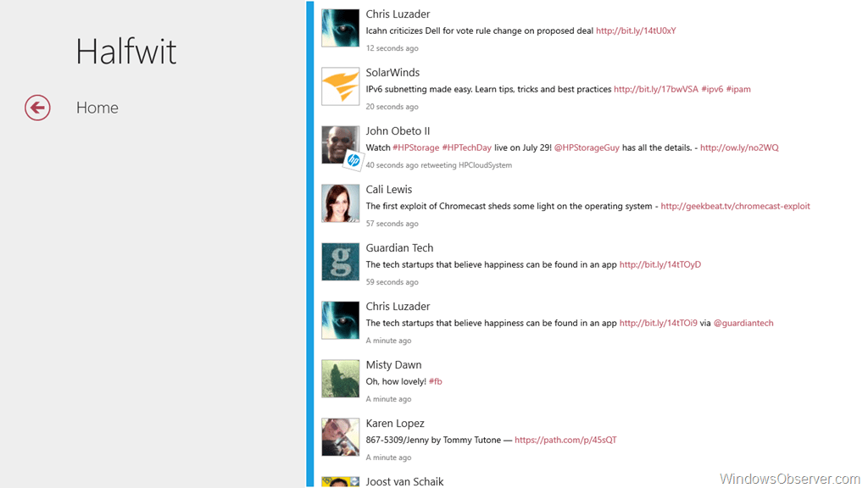868x488 pixels.
Task: Click the '867-5309/Jenny by Tommy Tutone' tweet text
Action: tap(433, 440)
